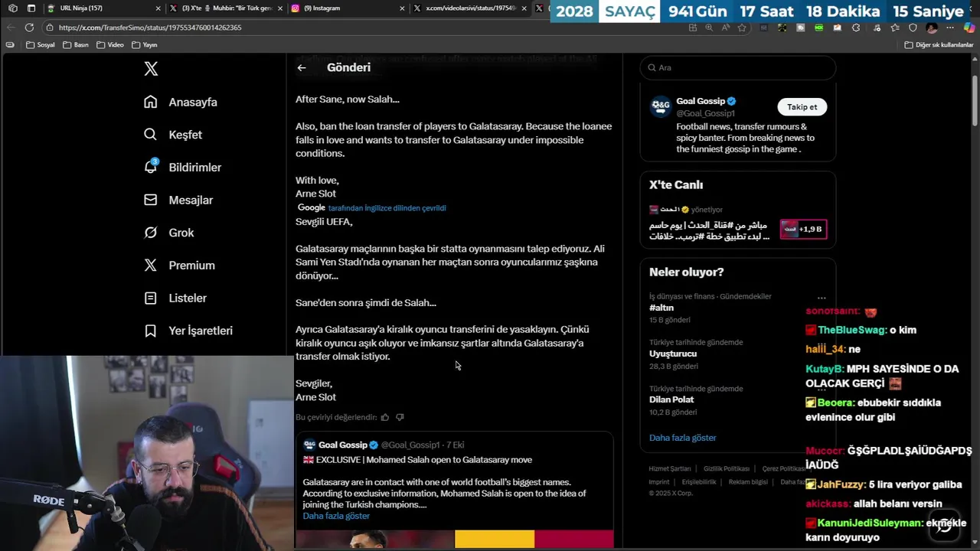The width and height of the screenshot is (980, 551).
Task: Close the URL Ninja tab
Action: pyautogui.click(x=158, y=8)
